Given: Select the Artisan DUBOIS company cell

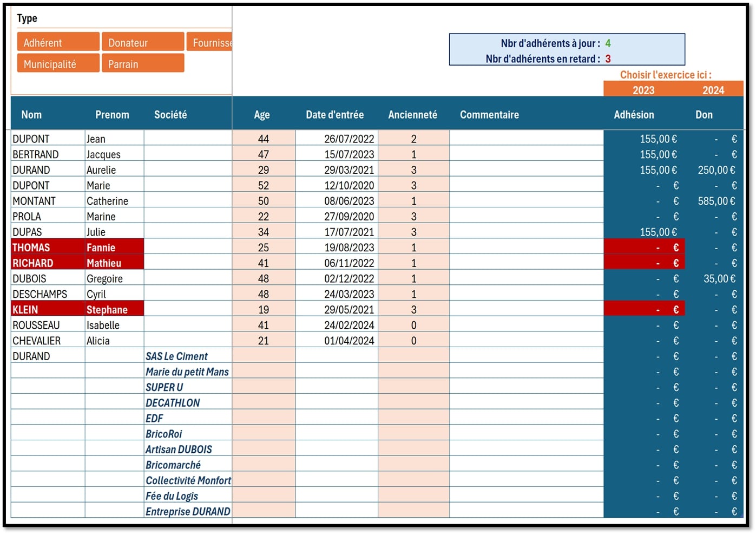Looking at the screenshot, I should click(x=188, y=449).
